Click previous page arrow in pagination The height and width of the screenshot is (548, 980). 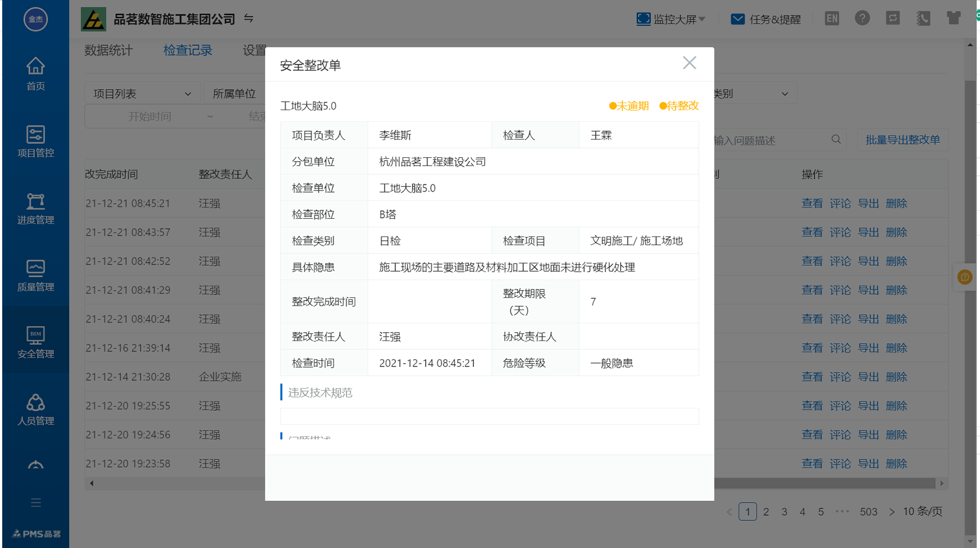(729, 511)
